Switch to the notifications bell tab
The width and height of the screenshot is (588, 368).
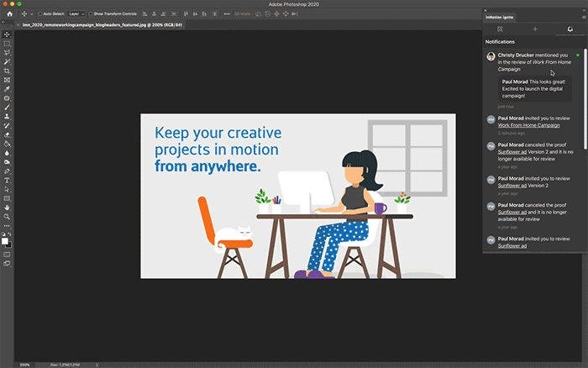(x=570, y=29)
